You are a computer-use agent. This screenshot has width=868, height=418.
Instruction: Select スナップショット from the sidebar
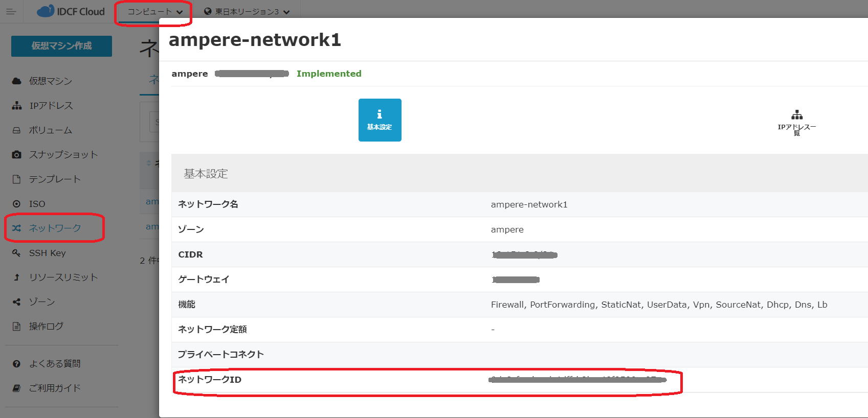coord(63,154)
